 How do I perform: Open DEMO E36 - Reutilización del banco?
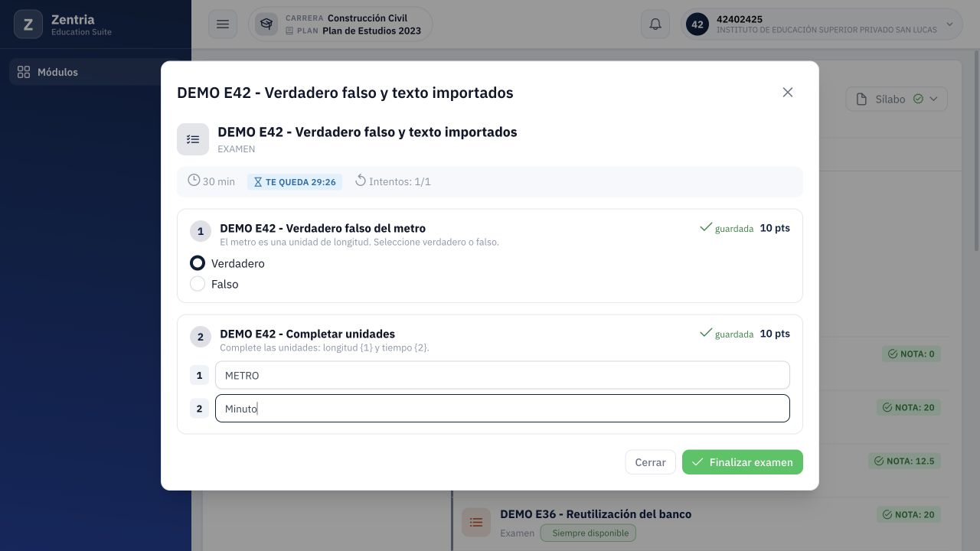point(596,514)
